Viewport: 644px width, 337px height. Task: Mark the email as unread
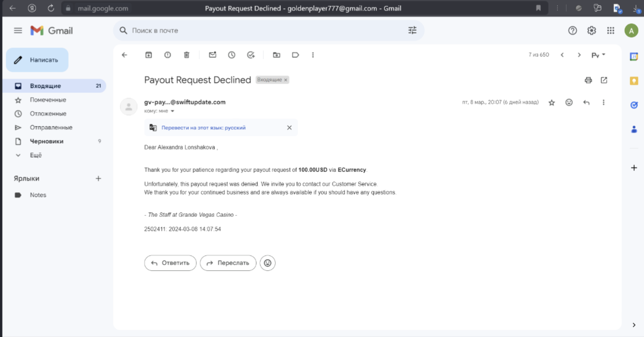212,55
